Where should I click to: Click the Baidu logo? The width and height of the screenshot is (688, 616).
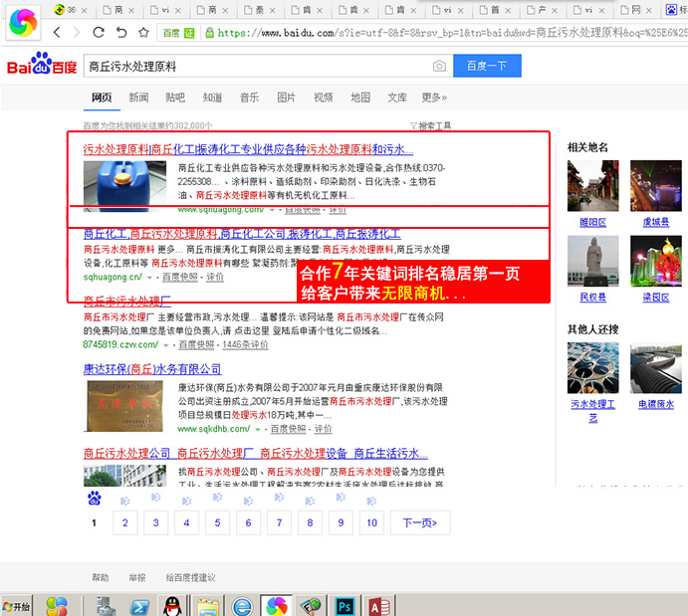point(42,64)
